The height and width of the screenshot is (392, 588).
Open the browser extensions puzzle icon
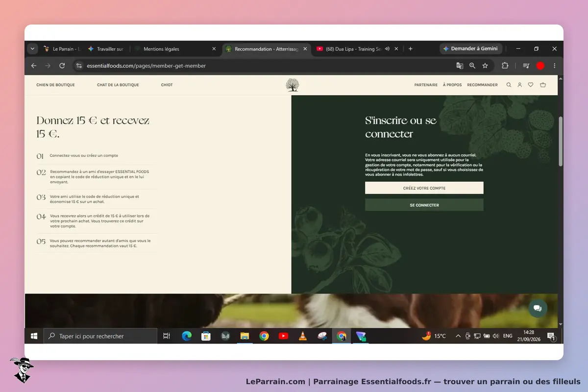pos(505,66)
